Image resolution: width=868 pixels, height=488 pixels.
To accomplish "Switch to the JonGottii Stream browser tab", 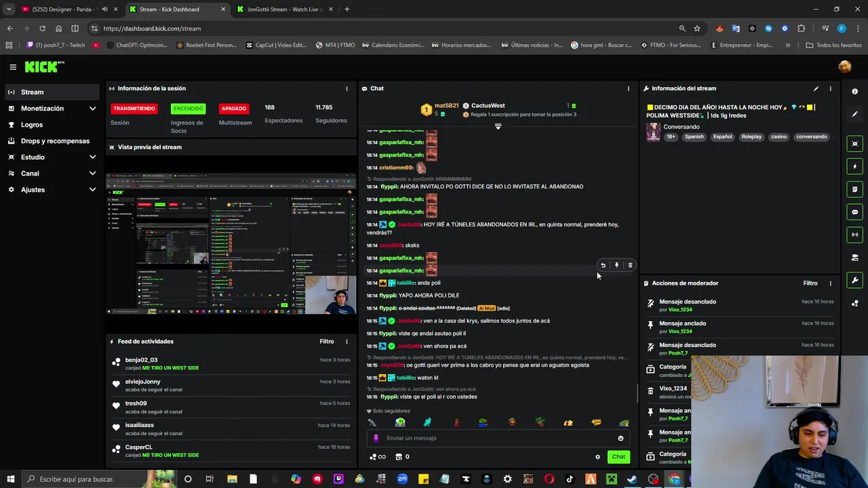I will [283, 9].
